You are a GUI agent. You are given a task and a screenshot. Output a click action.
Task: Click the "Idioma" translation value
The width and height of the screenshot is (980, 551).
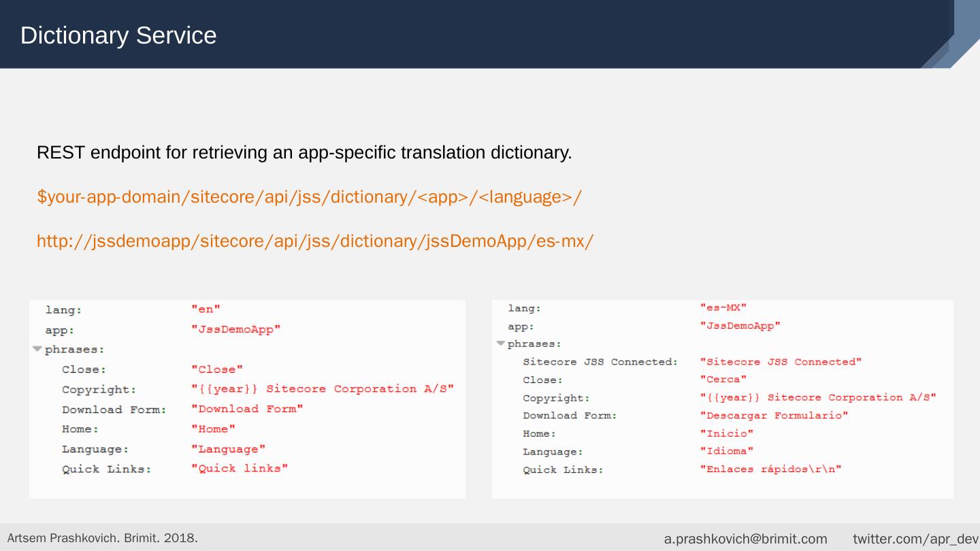click(x=726, y=451)
